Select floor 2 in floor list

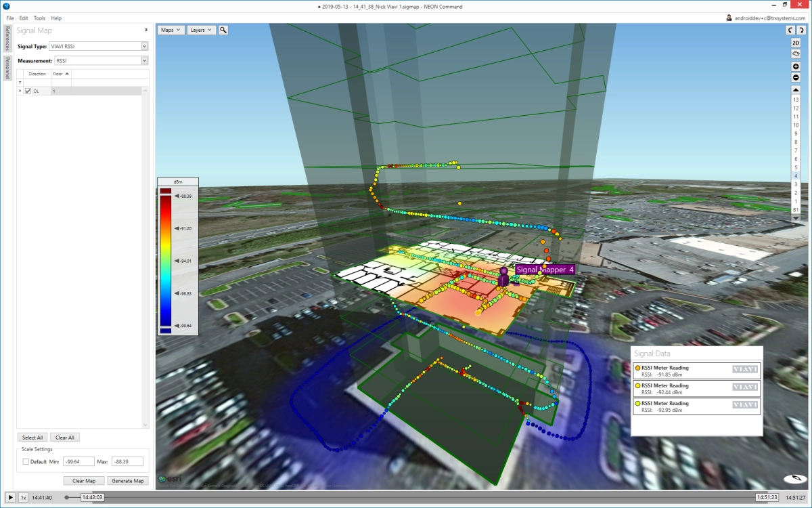796,193
